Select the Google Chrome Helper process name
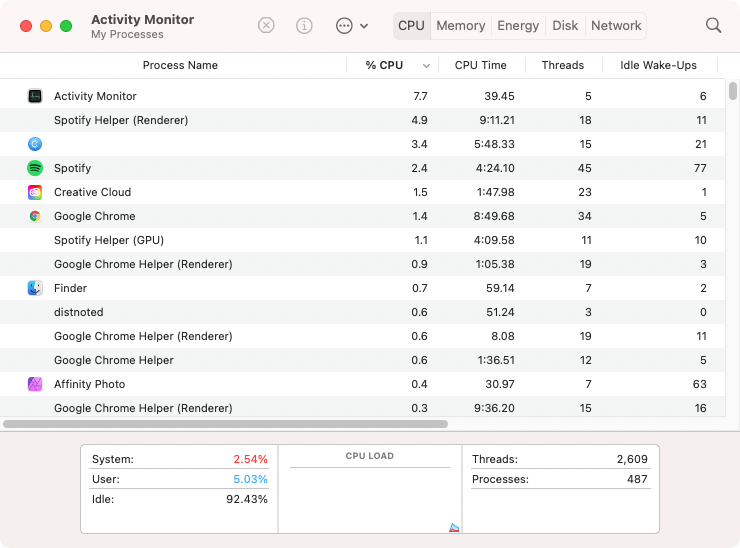This screenshot has width=740, height=548. [114, 360]
